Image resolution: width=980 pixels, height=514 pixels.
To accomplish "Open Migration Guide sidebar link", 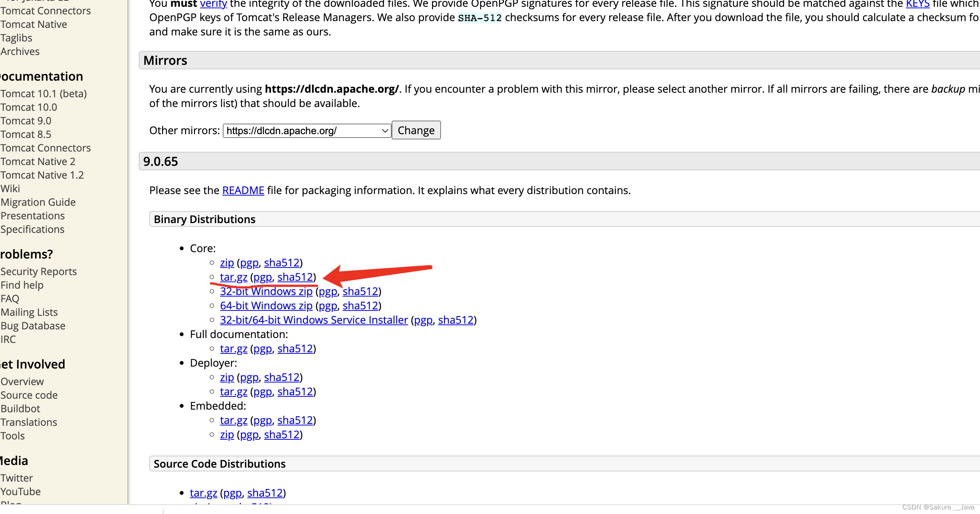I will click(x=38, y=202).
